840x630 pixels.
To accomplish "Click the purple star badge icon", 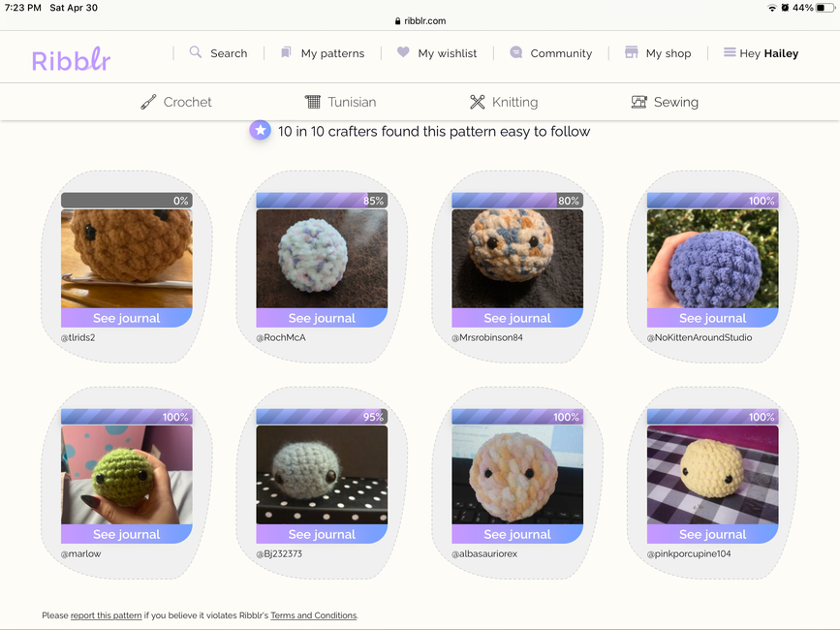I will [x=260, y=130].
